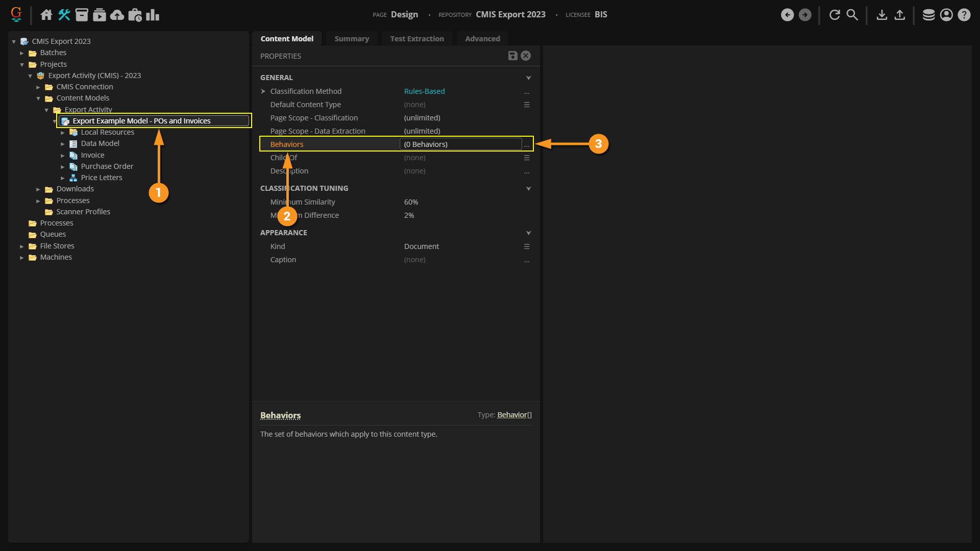Go to the Home page icon
Screen dimensions: 980x551
pos(46,15)
